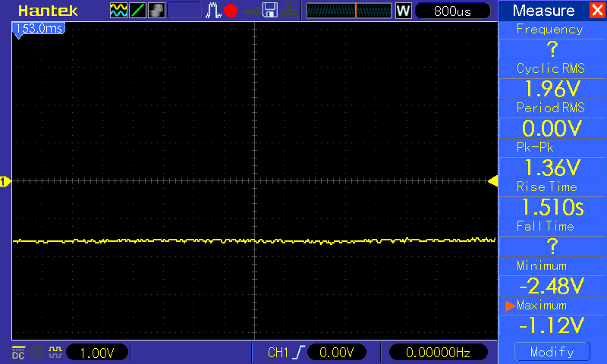Click the 153.0ms trigger position marker
The image size is (607, 364).
tap(39, 29)
